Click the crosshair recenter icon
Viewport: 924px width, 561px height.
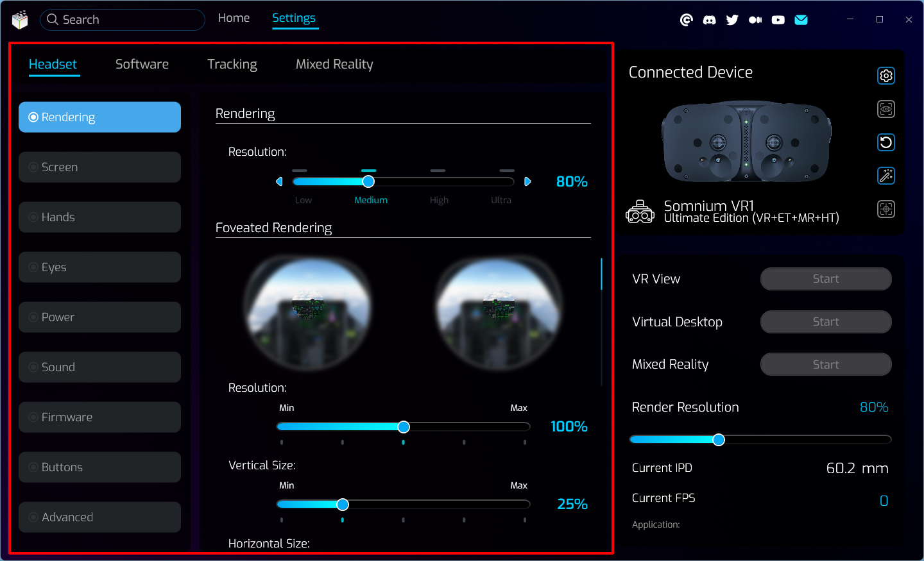pos(886,209)
